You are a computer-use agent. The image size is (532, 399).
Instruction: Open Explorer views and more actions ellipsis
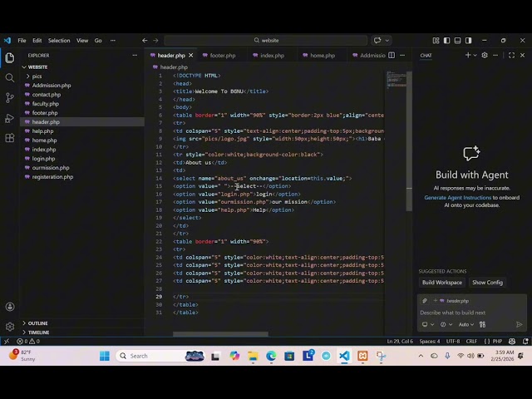click(x=135, y=56)
